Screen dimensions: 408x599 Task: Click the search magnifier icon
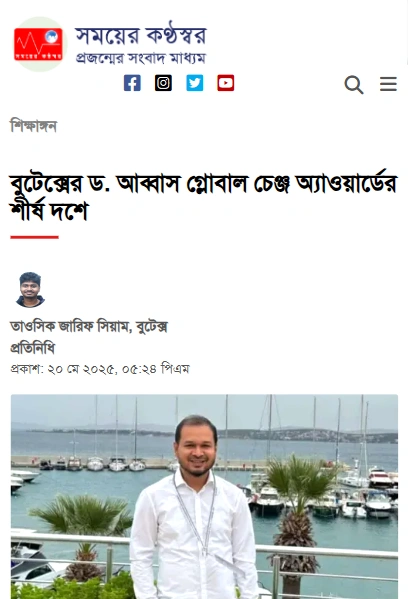[354, 84]
